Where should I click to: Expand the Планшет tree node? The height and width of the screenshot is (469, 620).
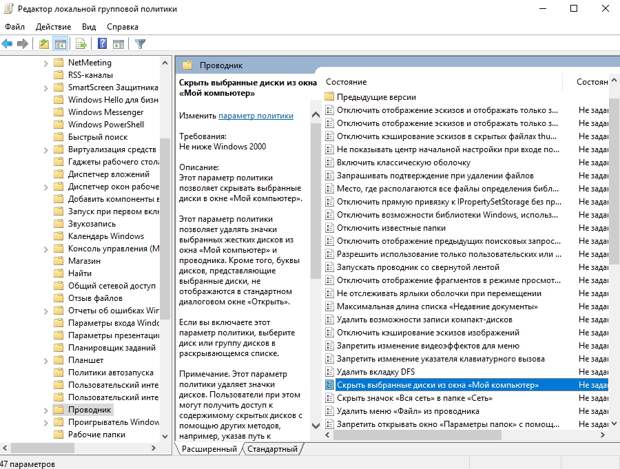click(x=45, y=361)
